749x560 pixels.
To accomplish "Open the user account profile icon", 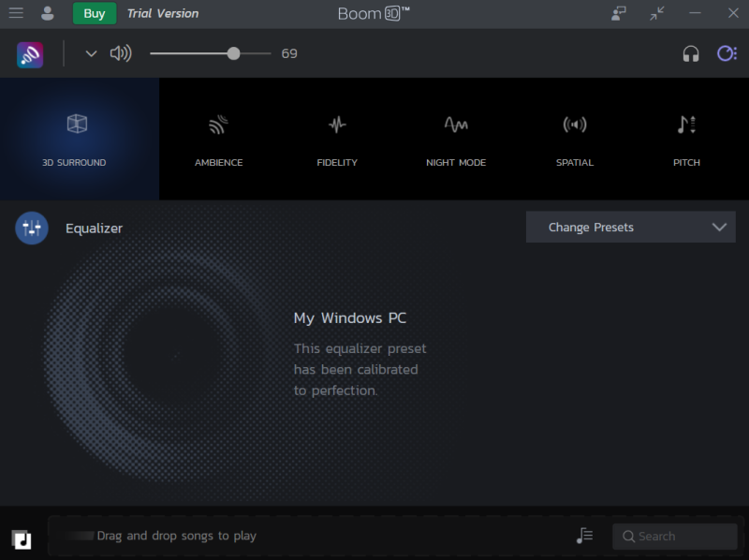I will coord(48,13).
